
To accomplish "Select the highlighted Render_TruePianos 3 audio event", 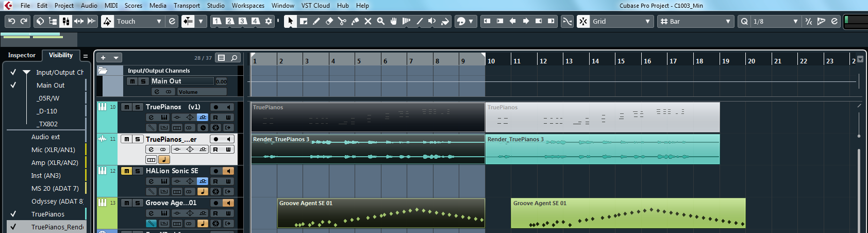I will tap(603, 149).
